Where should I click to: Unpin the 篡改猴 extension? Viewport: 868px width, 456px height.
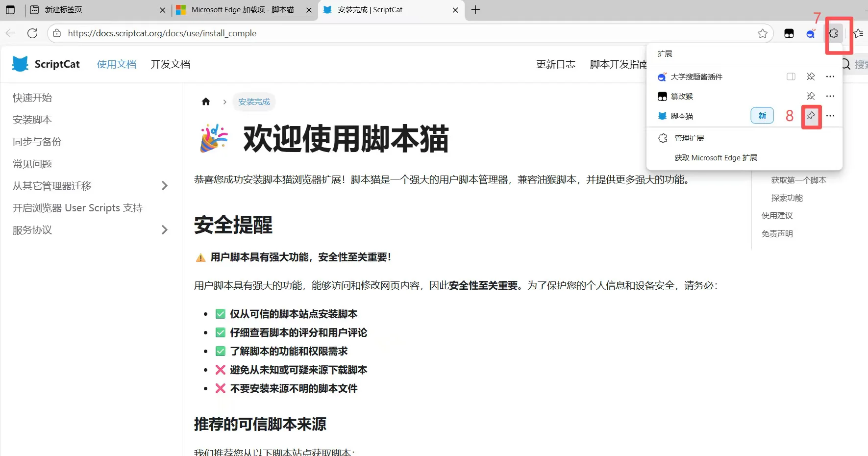click(810, 96)
